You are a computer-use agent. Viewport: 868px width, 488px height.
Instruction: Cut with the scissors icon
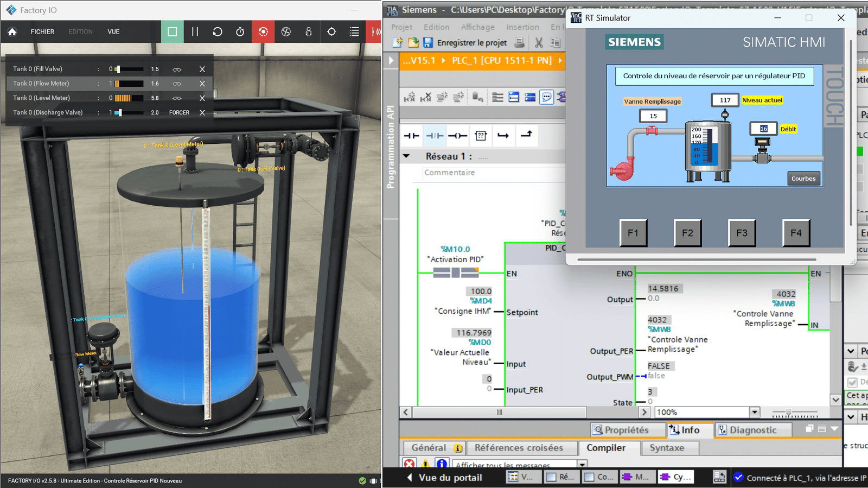click(x=539, y=42)
